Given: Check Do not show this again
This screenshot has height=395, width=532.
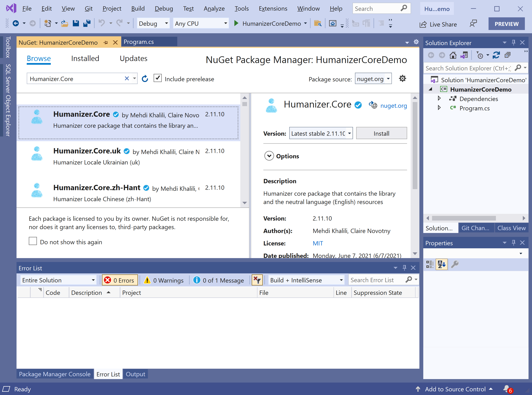Looking at the screenshot, I should (33, 241).
